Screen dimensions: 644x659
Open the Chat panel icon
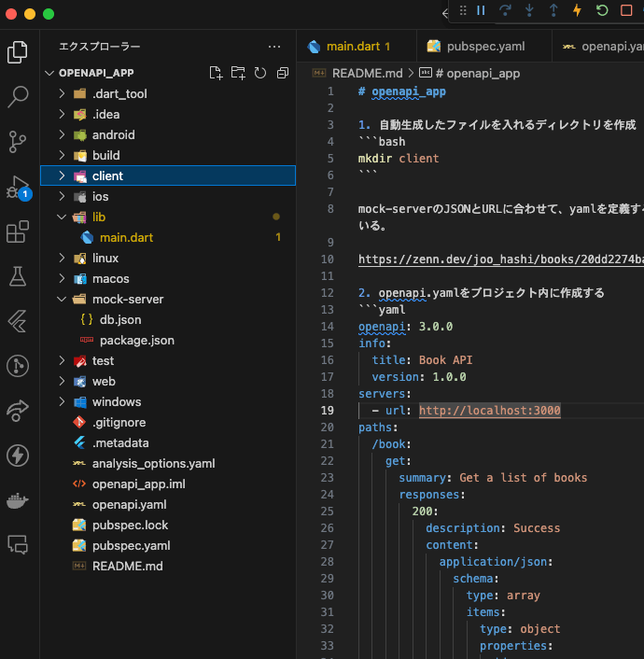(18, 545)
